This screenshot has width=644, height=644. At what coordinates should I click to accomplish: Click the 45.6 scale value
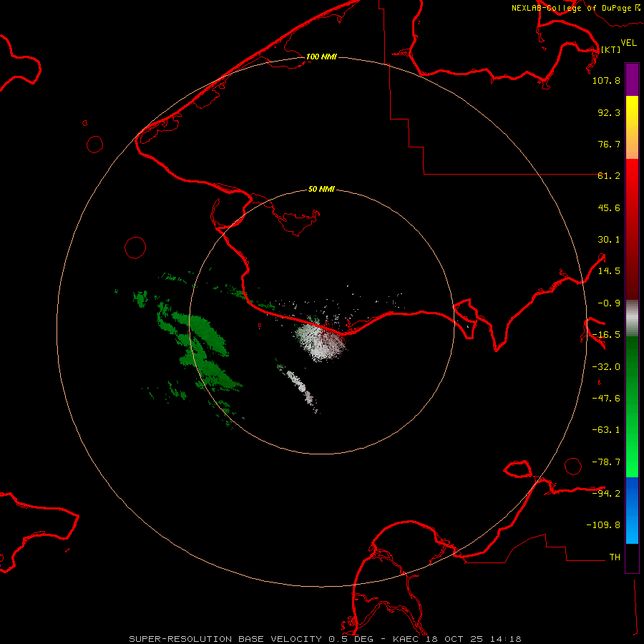pos(609,208)
